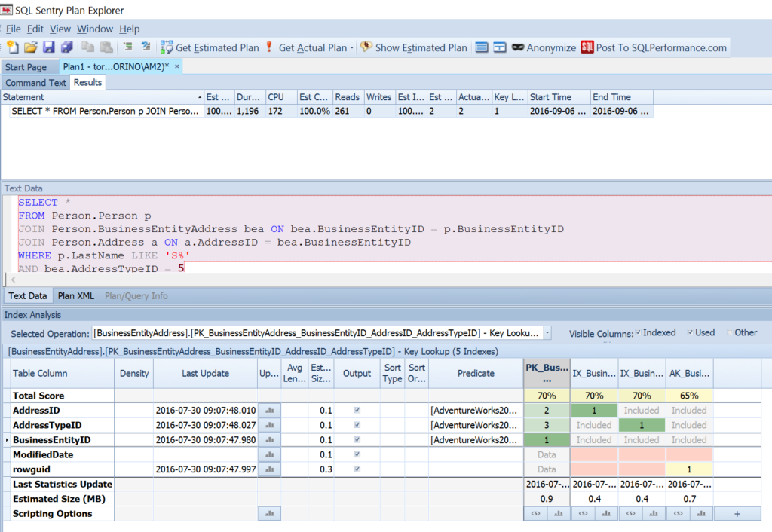Click the script icon under PK_Bus column
The width and height of the screenshot is (772, 532).
pyautogui.click(x=535, y=514)
